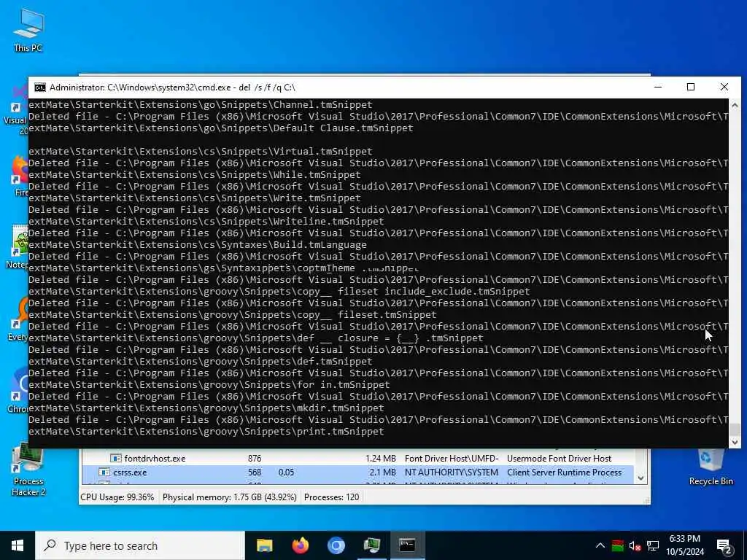Click Processes: 120 status bar entry

click(x=332, y=497)
